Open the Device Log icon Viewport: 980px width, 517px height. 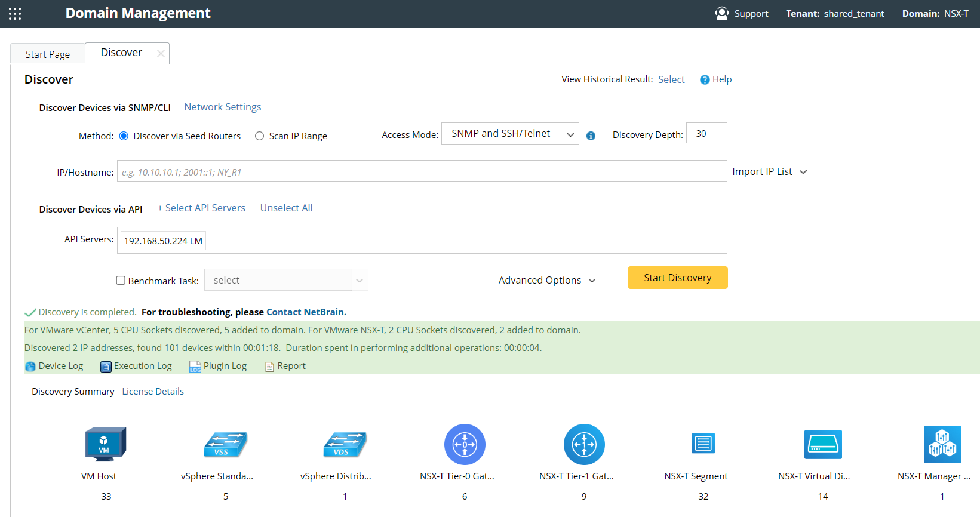point(30,367)
